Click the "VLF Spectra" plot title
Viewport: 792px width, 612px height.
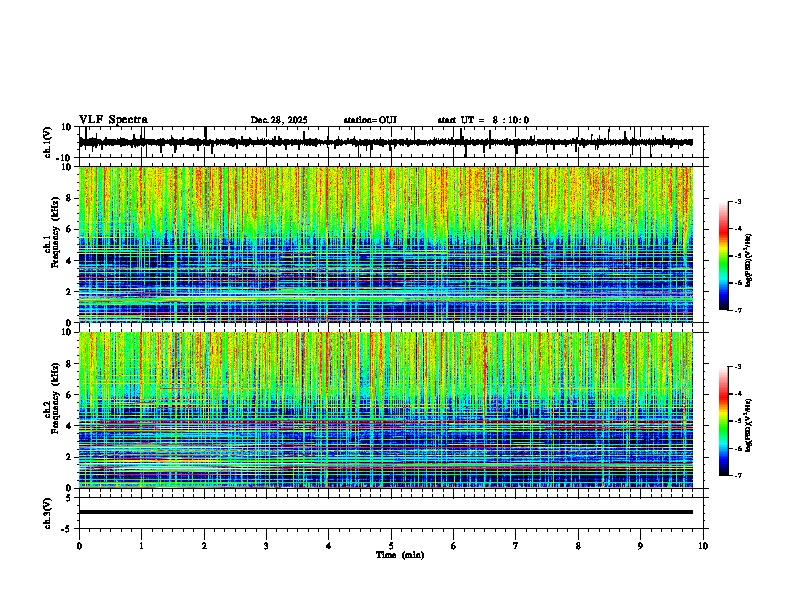pyautogui.click(x=113, y=120)
